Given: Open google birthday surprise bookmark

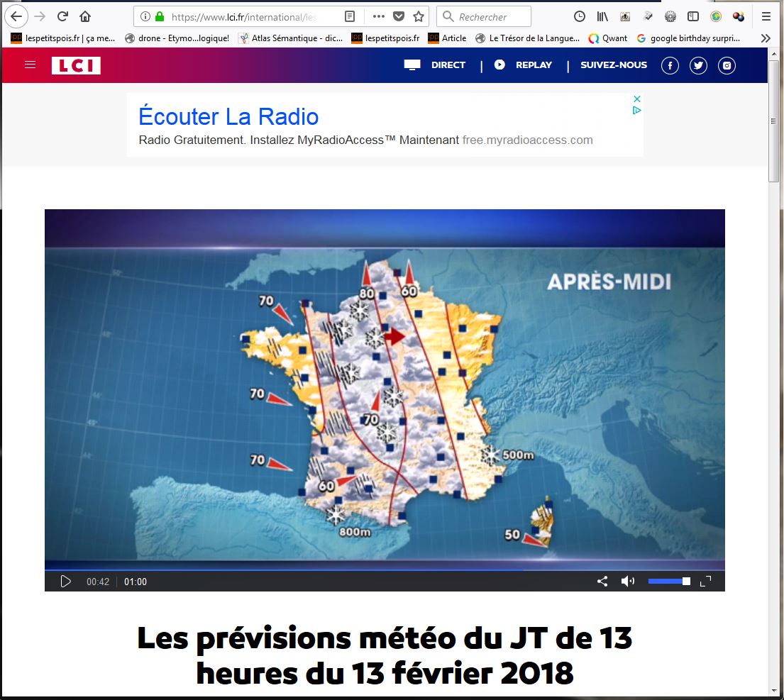Looking at the screenshot, I should pyautogui.click(x=688, y=38).
